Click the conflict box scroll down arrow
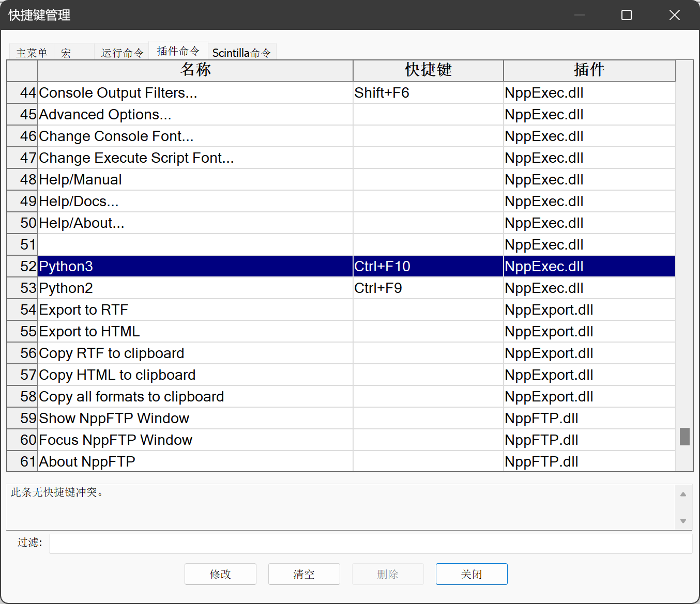This screenshot has width=700, height=604. (x=683, y=521)
